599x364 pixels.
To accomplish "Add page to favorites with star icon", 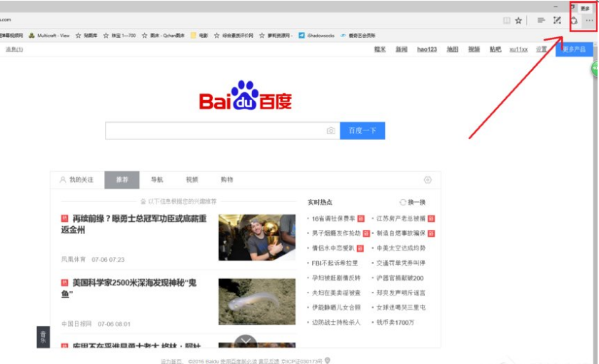I will [x=518, y=21].
